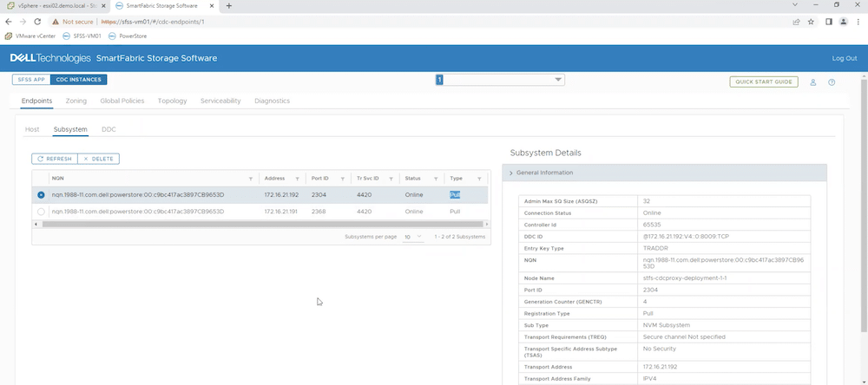The image size is (868, 385).
Task: Click the help question mark icon
Action: (x=832, y=82)
